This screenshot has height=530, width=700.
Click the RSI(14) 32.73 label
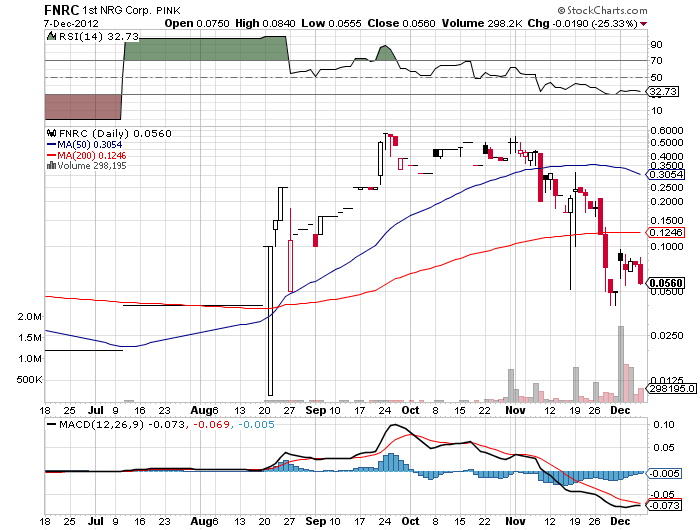(99, 36)
